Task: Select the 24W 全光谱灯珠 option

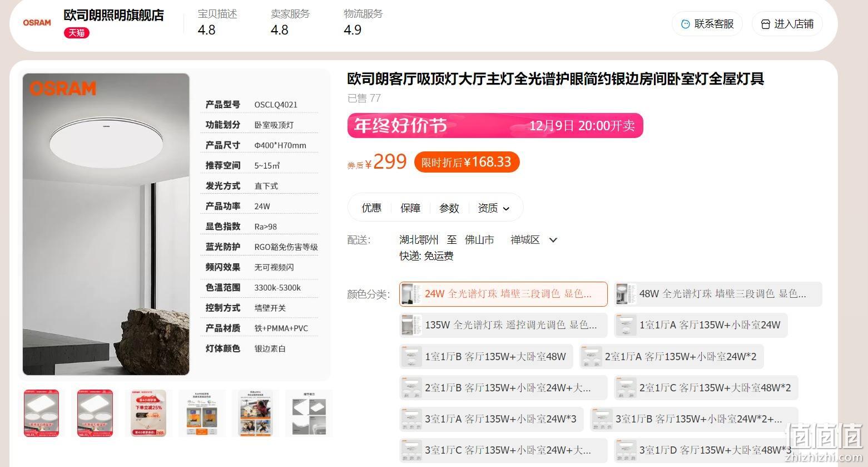Action: tap(503, 294)
